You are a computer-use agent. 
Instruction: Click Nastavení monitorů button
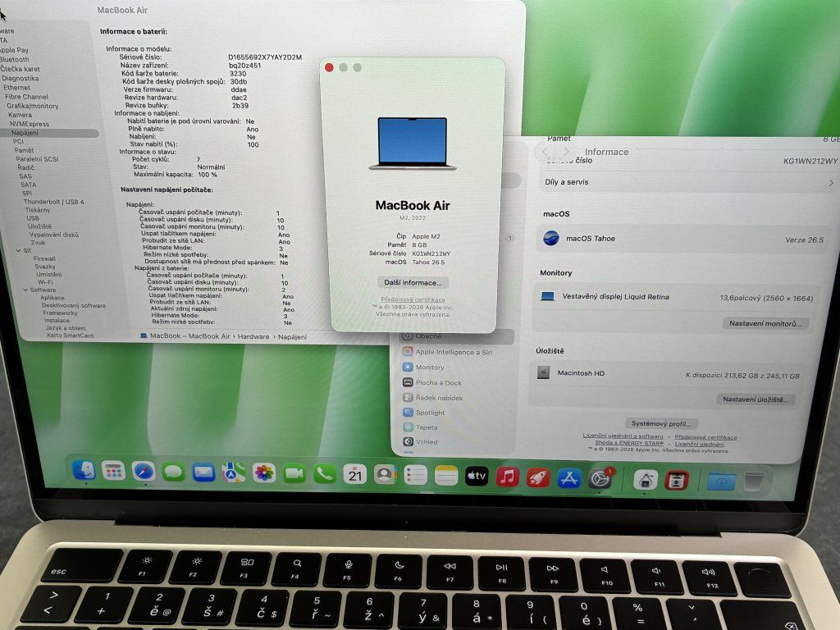(x=765, y=323)
